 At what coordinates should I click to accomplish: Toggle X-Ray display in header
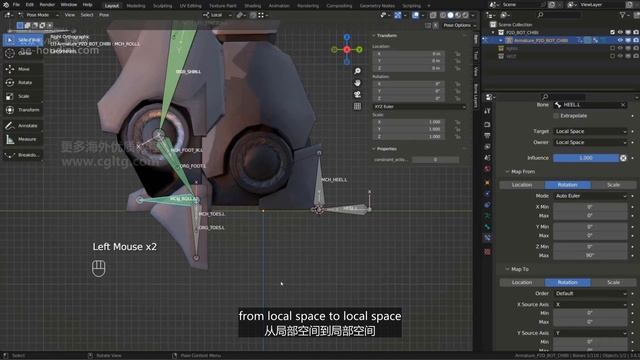click(x=433, y=15)
